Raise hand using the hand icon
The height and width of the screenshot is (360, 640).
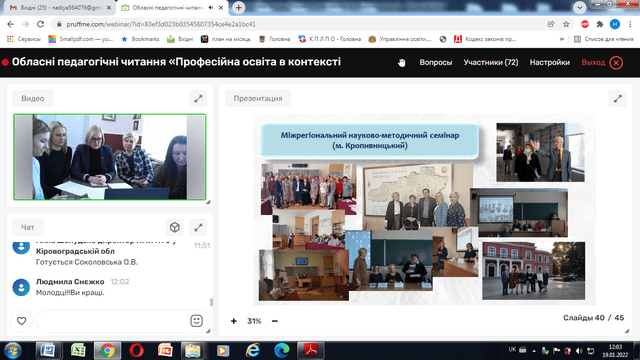(x=402, y=62)
